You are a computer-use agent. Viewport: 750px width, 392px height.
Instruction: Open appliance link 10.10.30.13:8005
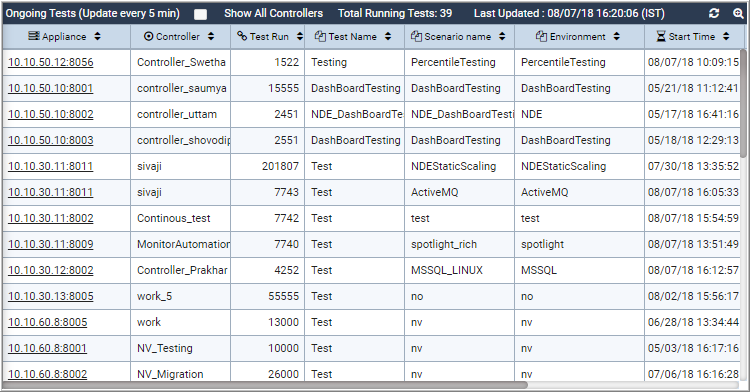(51, 296)
